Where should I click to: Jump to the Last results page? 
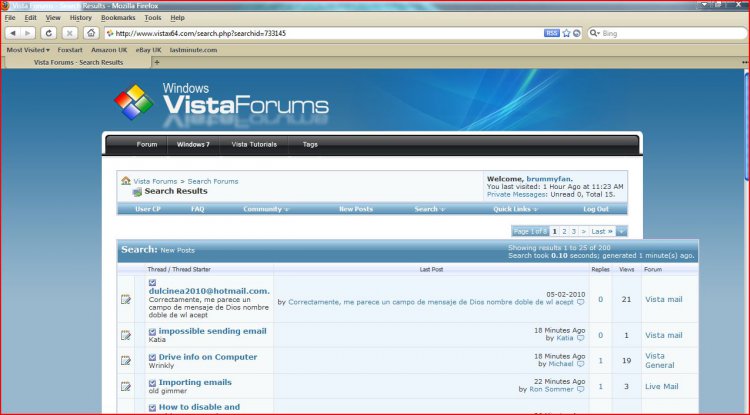602,231
